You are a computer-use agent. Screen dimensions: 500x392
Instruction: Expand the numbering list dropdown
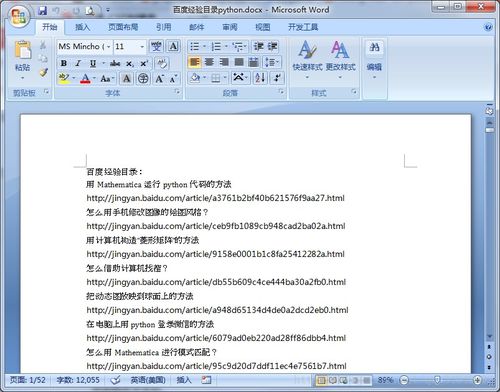[226, 46]
